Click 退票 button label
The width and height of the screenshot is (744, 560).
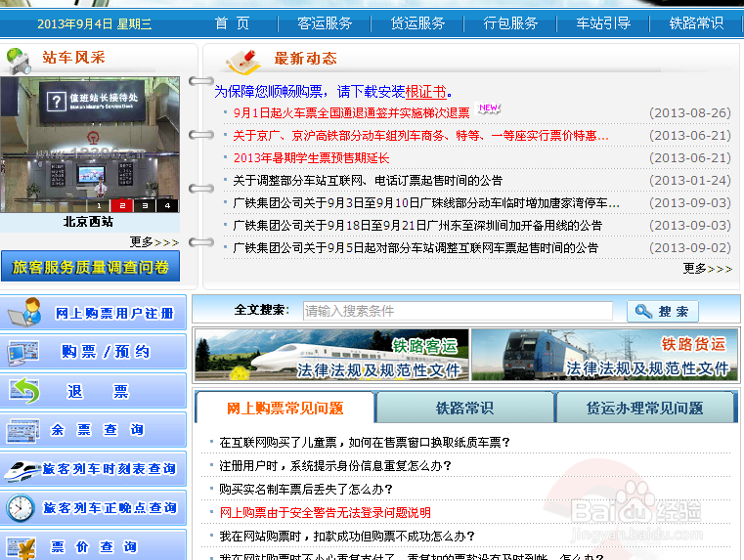98,391
